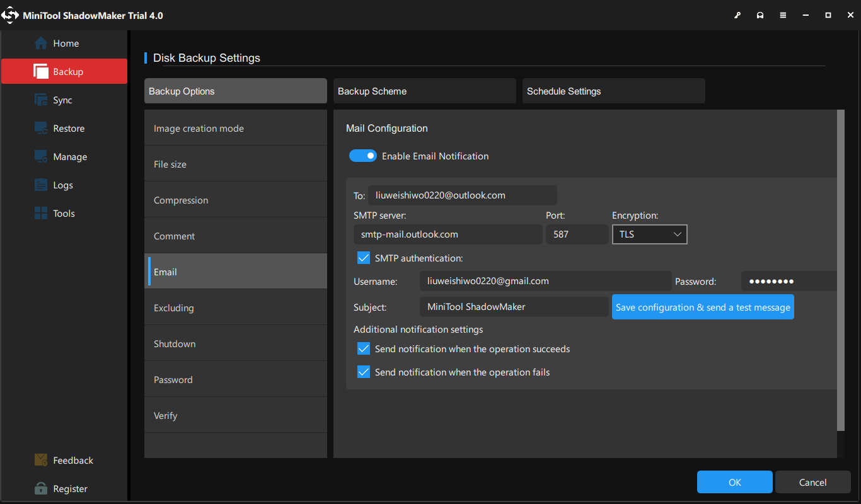This screenshot has width=861, height=504.
Task: Open the Sync section icon
Action: click(41, 100)
